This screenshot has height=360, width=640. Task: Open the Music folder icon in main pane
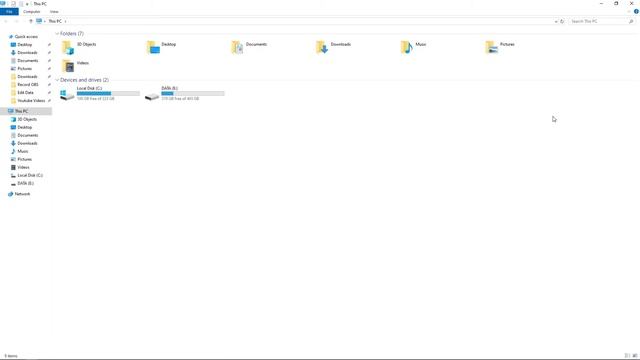point(407,47)
